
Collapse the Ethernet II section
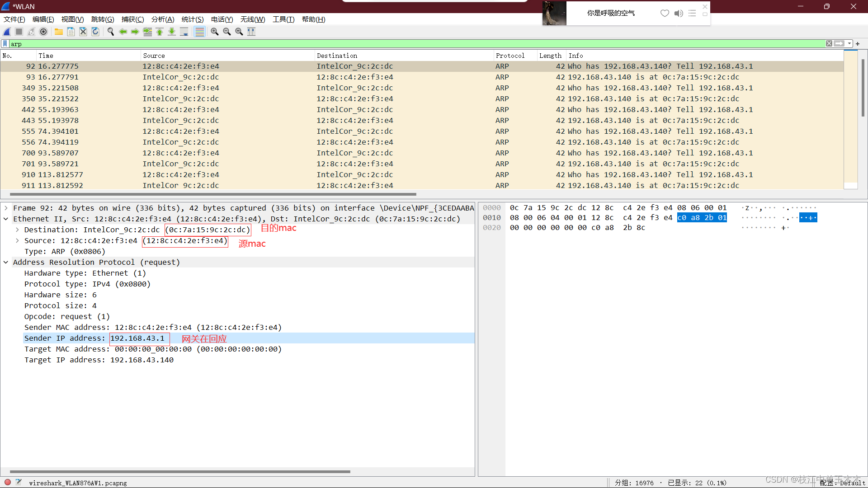point(6,219)
